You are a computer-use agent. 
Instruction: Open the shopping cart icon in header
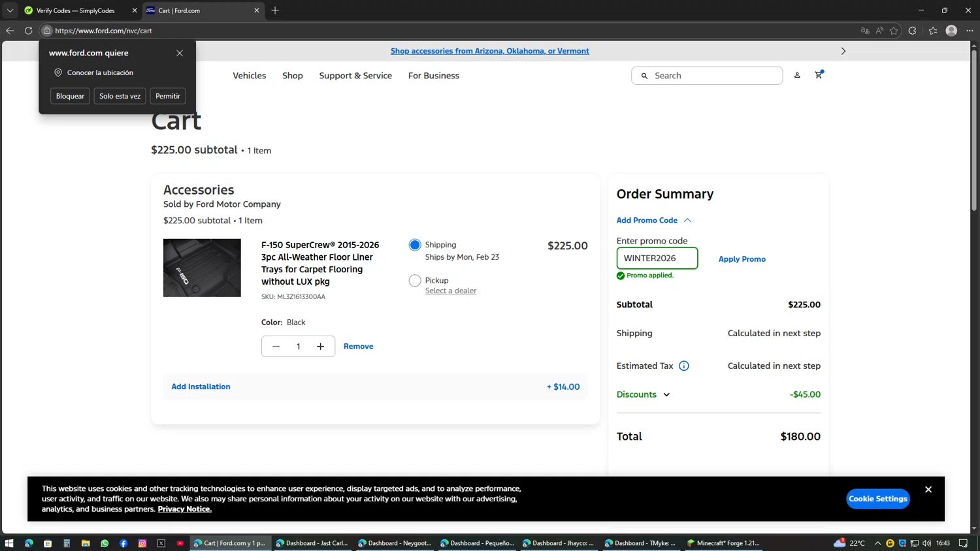click(x=818, y=75)
